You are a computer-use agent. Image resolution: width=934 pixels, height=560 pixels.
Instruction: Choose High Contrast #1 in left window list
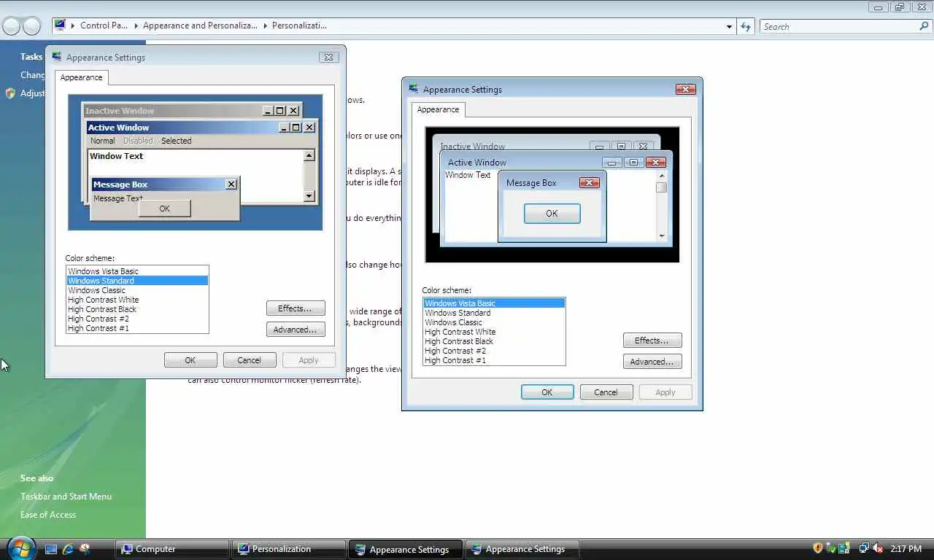click(x=137, y=328)
